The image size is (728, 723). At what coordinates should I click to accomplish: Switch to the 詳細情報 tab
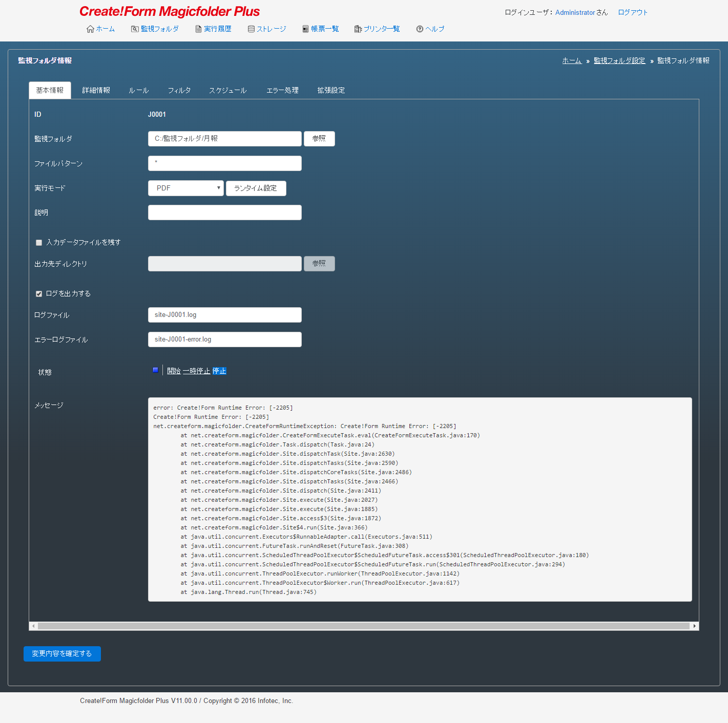click(x=96, y=91)
